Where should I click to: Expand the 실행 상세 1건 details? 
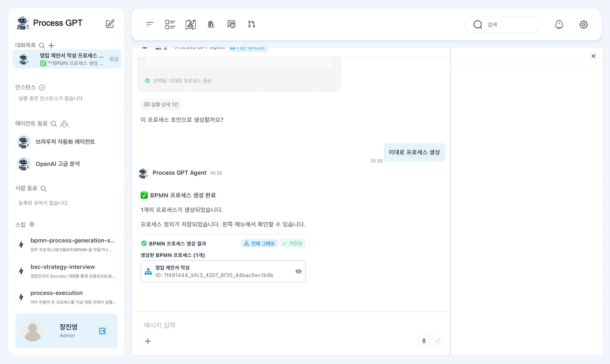tap(161, 104)
